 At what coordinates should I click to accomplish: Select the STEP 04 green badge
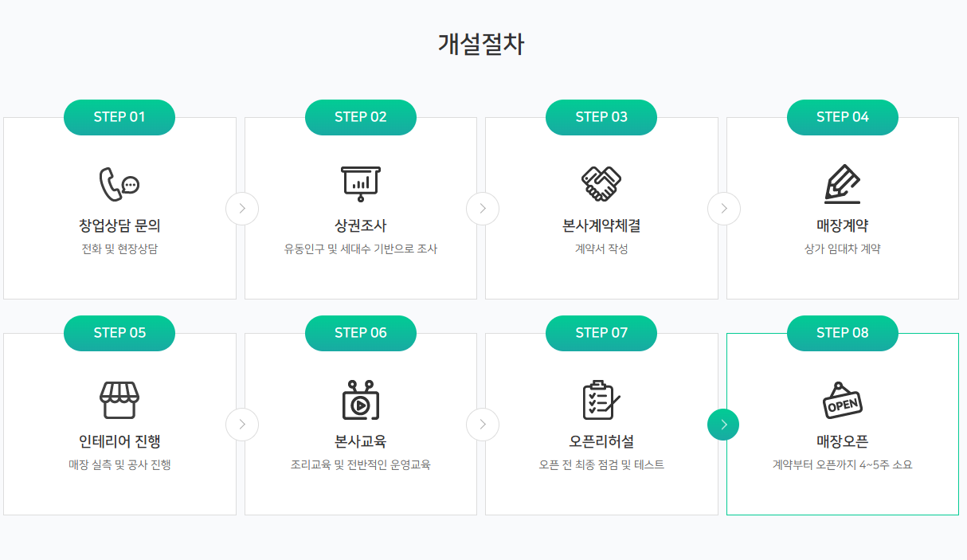(x=843, y=117)
